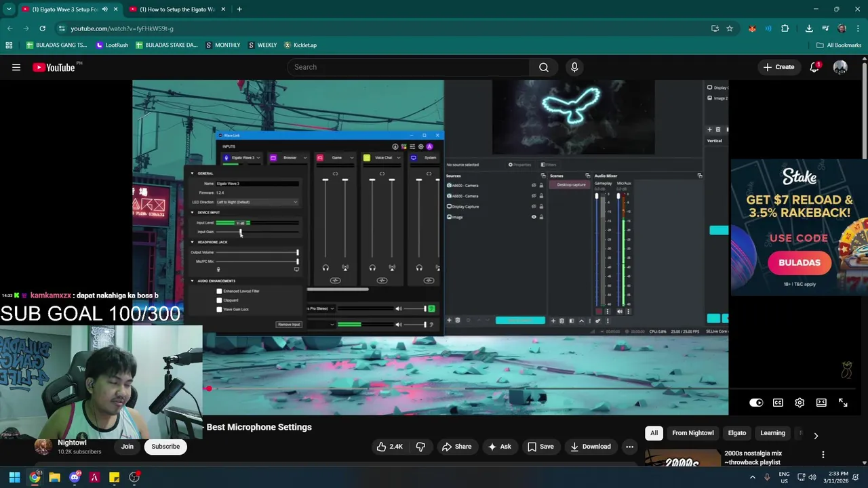This screenshot has width=868, height=488.
Task: Open Chrome downloads icon
Action: click(809, 28)
